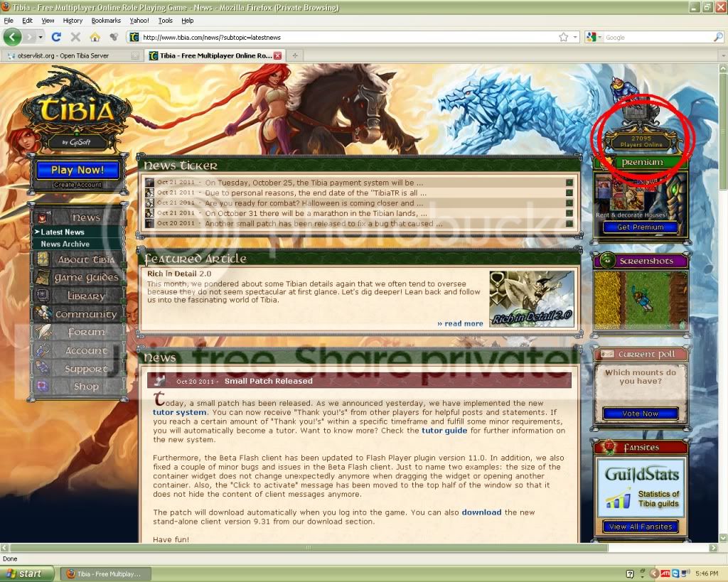This screenshot has height=582, width=728.
Task: Expand the October 31 marathon ticker entry
Action: pyautogui.click(x=569, y=213)
